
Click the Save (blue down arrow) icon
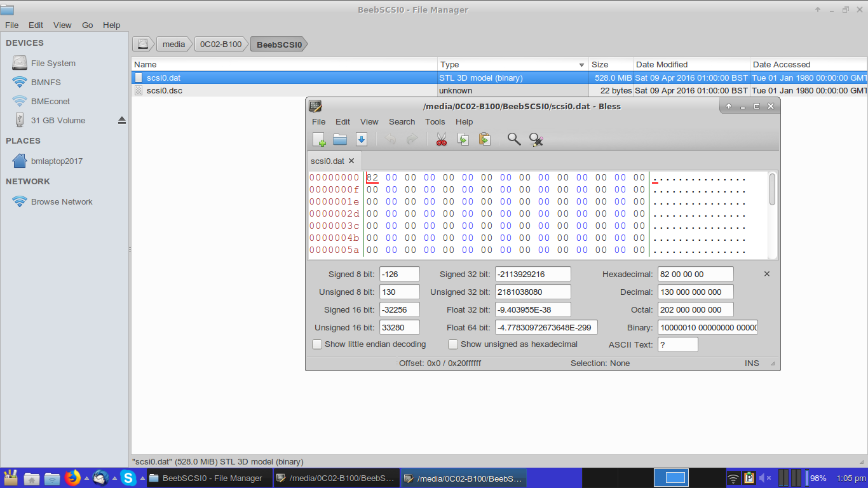pos(362,140)
